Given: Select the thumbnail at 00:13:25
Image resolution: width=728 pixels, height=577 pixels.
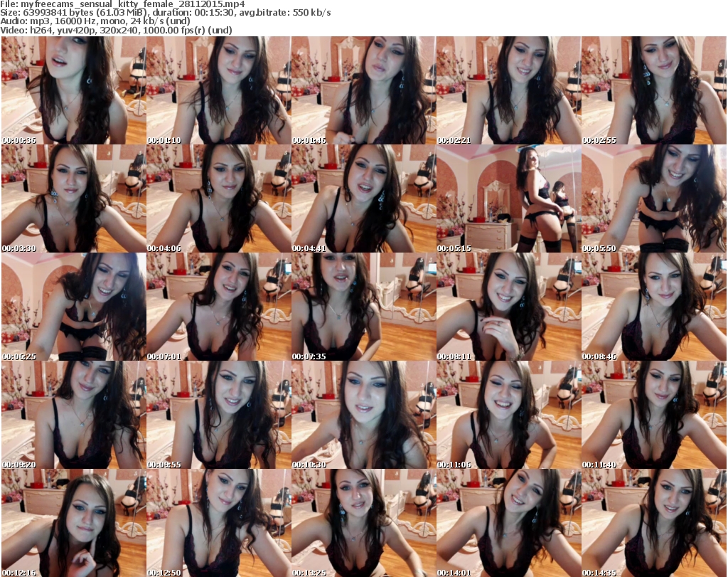Looking at the screenshot, I should (x=363, y=523).
